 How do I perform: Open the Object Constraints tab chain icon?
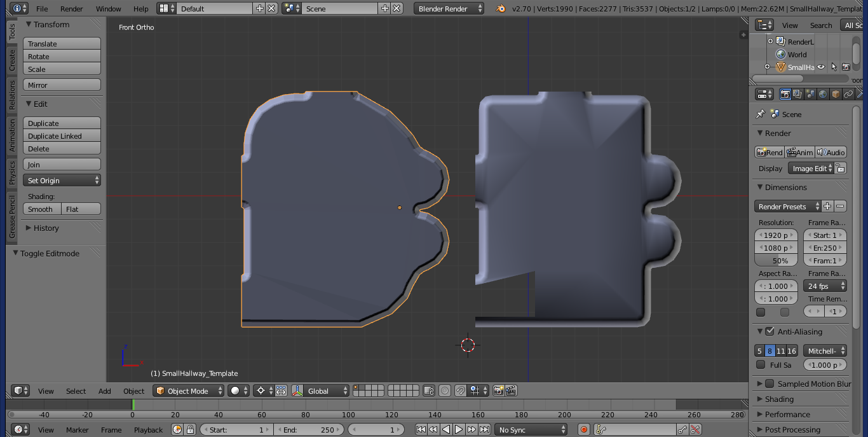[x=848, y=94]
